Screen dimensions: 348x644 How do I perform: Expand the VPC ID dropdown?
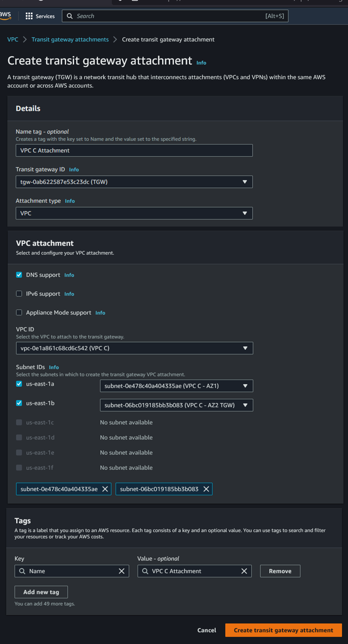(134, 348)
